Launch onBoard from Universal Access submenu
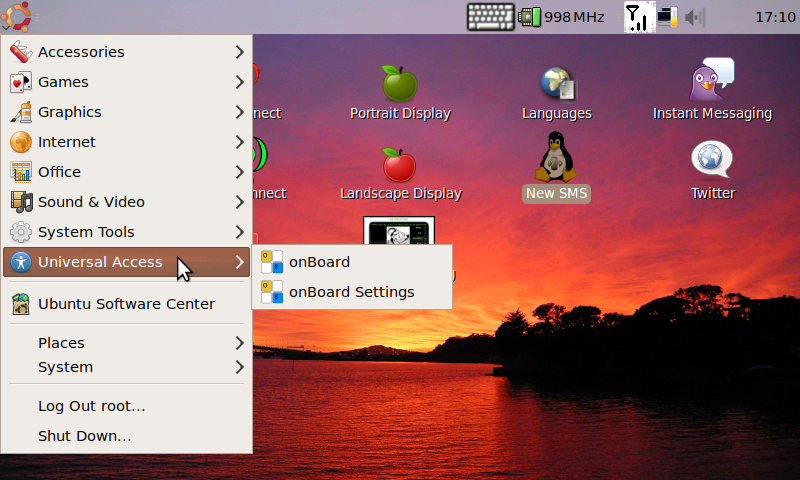800x480 pixels. coord(319,262)
